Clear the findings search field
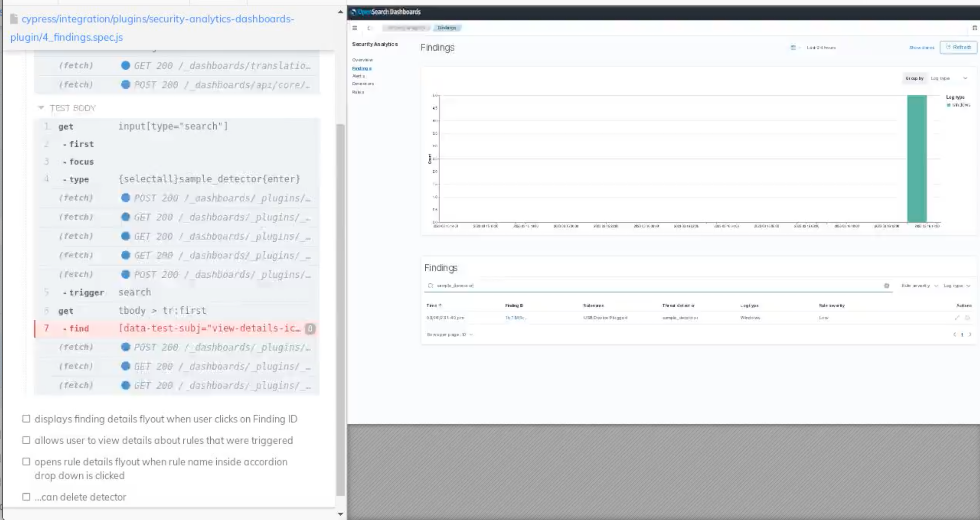Screen dimensions: 980x520 887,285
